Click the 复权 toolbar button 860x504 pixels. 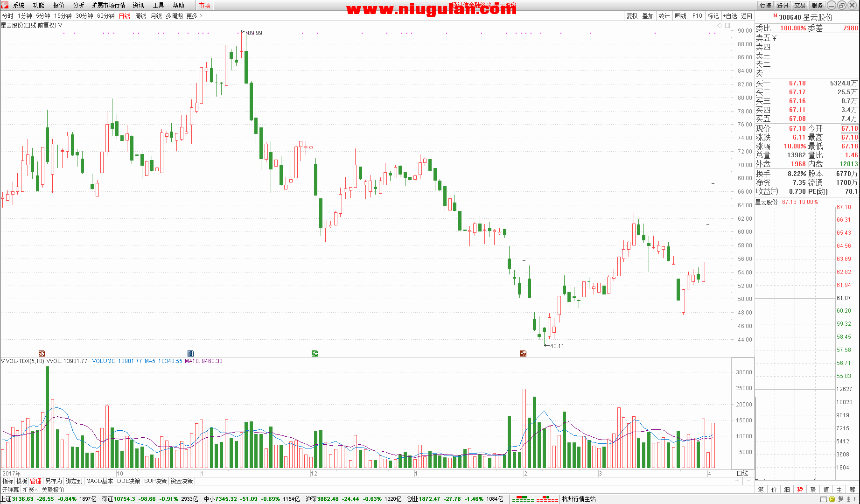click(632, 16)
